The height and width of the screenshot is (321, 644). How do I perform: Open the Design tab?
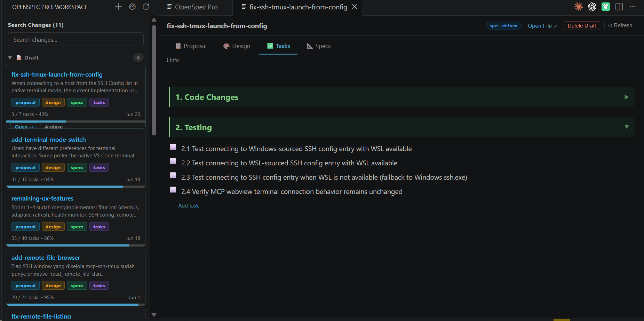[237, 46]
